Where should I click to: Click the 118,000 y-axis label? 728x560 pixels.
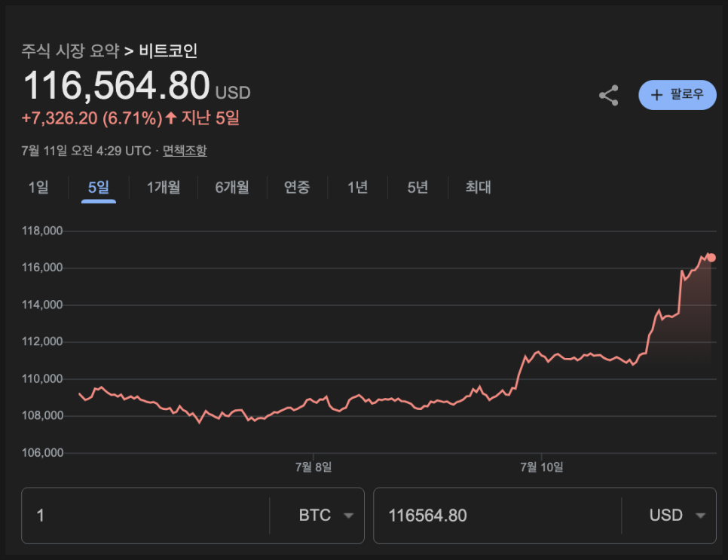click(42, 231)
